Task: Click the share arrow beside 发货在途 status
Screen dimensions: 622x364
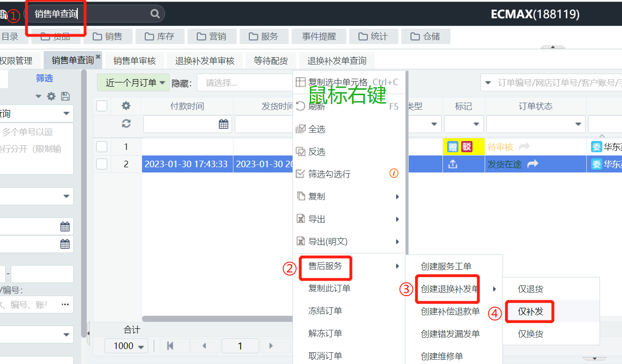Action: 532,164
